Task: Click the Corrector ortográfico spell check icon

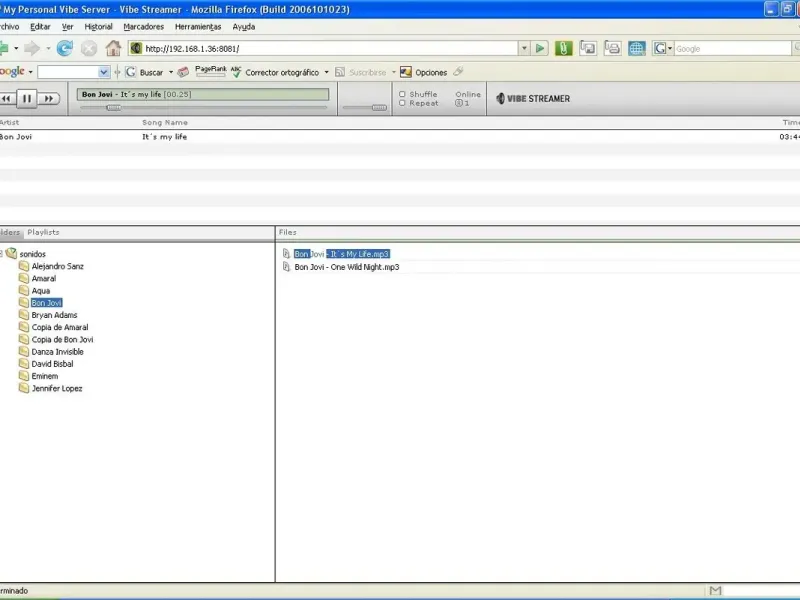Action: click(236, 72)
